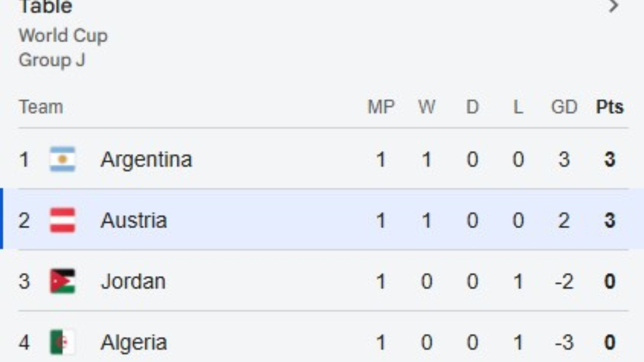The width and height of the screenshot is (644, 362).
Task: Click the Jordan flag icon
Action: (62, 281)
